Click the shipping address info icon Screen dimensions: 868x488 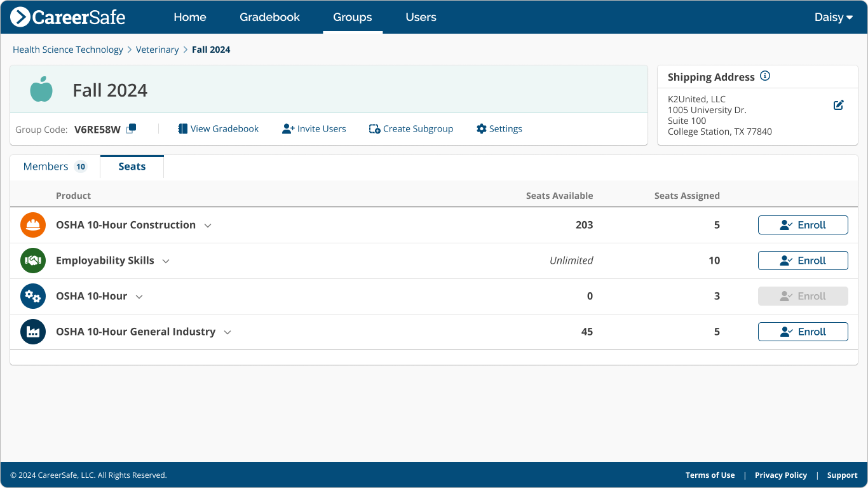point(765,76)
